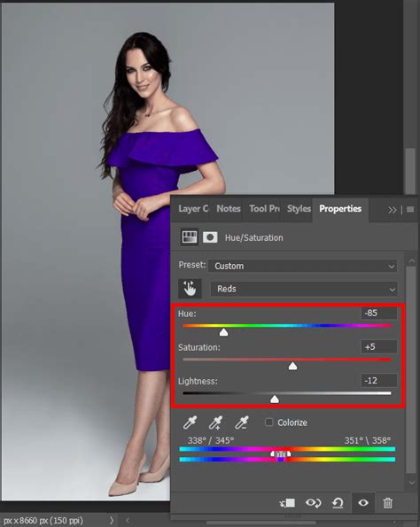The image size is (420, 527).
Task: Switch to the Notes tab
Action: pos(229,209)
